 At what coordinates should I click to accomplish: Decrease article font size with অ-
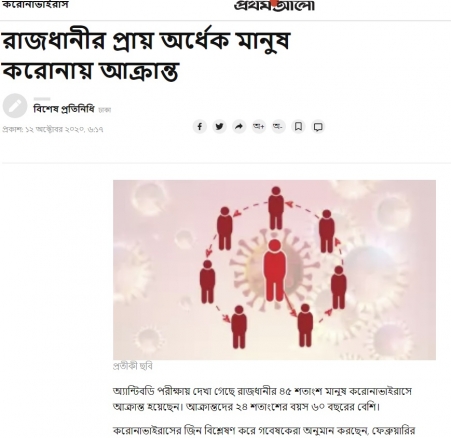(278, 127)
